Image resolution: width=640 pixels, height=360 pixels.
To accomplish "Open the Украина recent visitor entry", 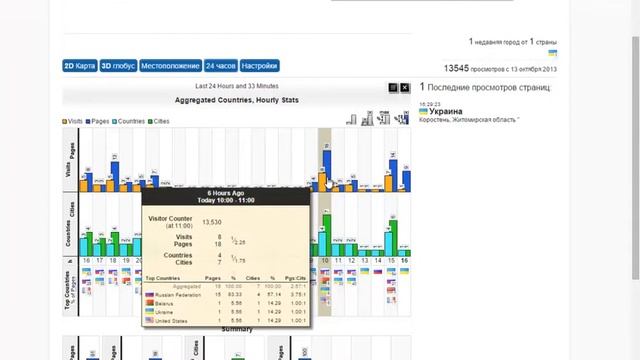I will pyautogui.click(x=446, y=111).
